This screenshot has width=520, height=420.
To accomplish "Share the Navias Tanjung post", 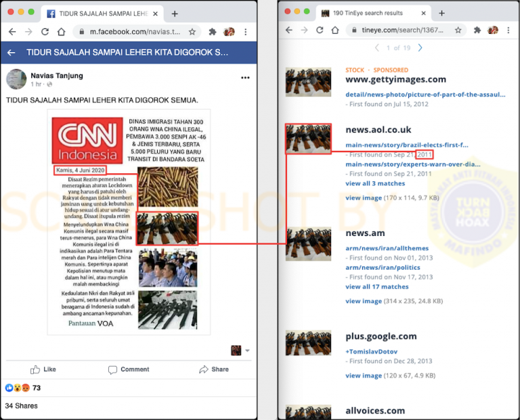I will pyautogui.click(x=214, y=369).
